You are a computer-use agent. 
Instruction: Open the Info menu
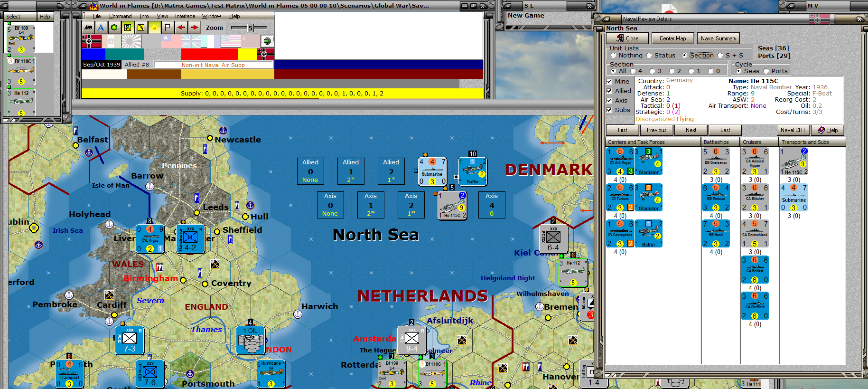click(x=144, y=16)
